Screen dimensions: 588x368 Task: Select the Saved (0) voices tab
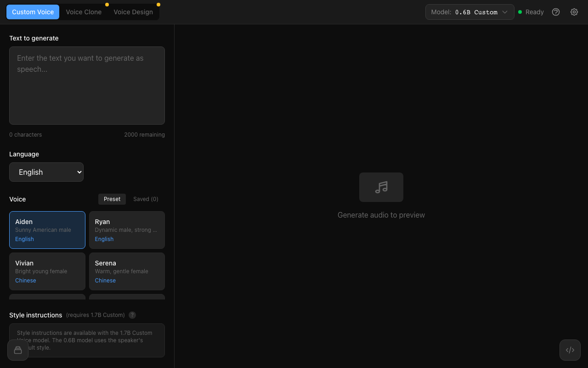coord(146,199)
